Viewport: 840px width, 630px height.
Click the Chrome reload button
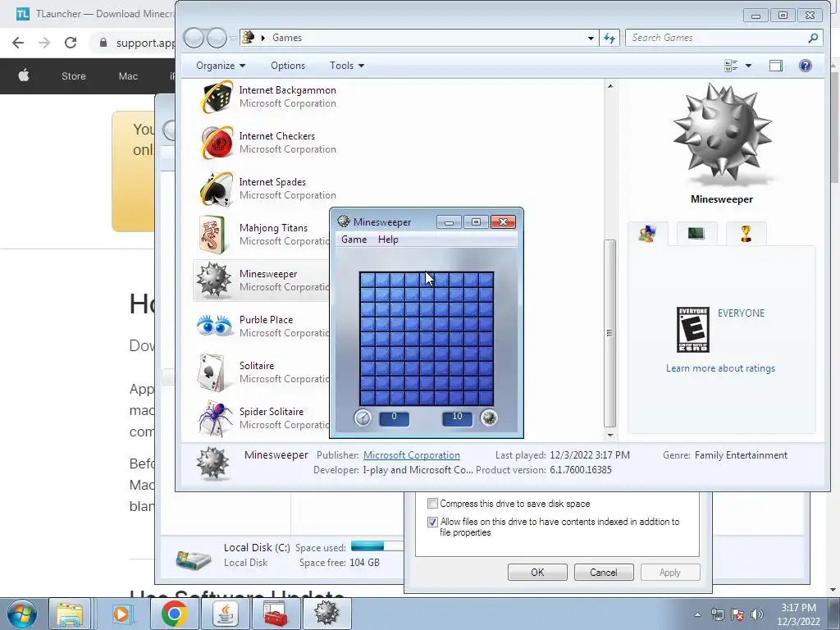71,43
